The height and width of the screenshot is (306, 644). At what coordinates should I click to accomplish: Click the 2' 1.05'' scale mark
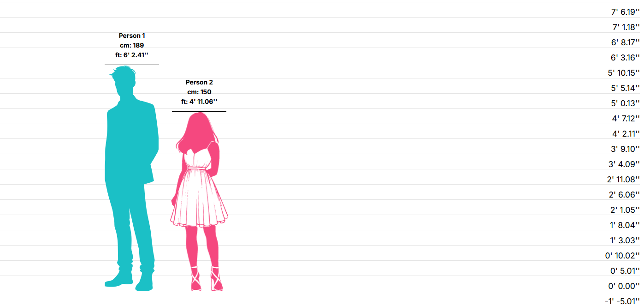pyautogui.click(x=626, y=210)
